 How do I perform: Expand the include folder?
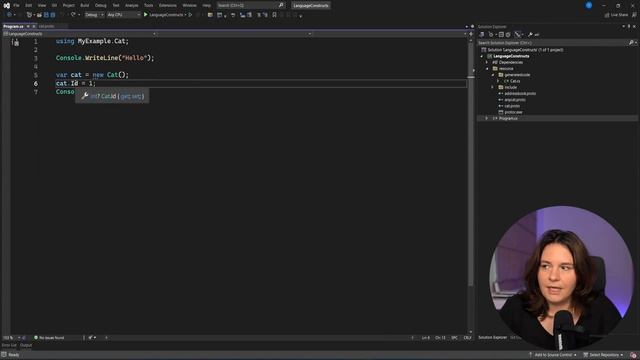tap(493, 87)
